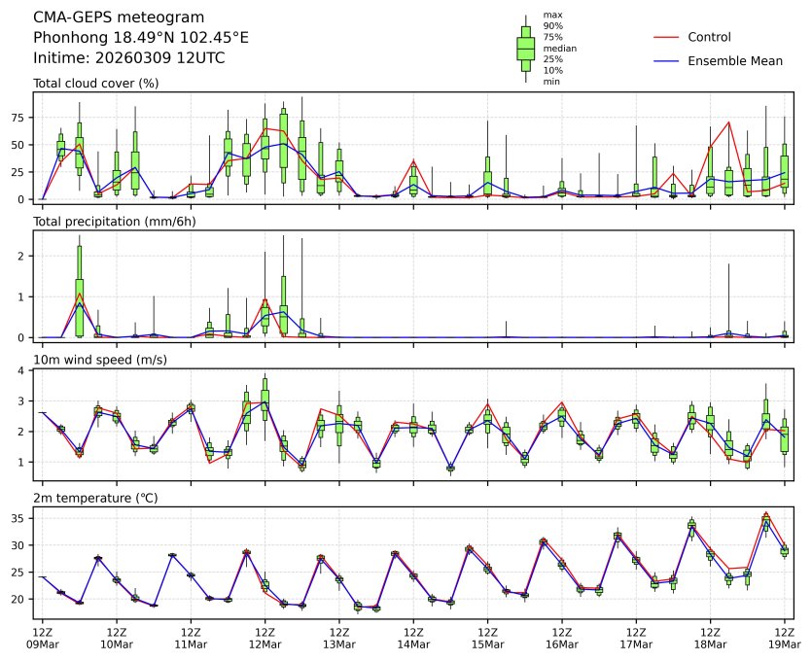
Task: Click the "Total cloud cover (%)" panel title
Action: tap(95, 84)
